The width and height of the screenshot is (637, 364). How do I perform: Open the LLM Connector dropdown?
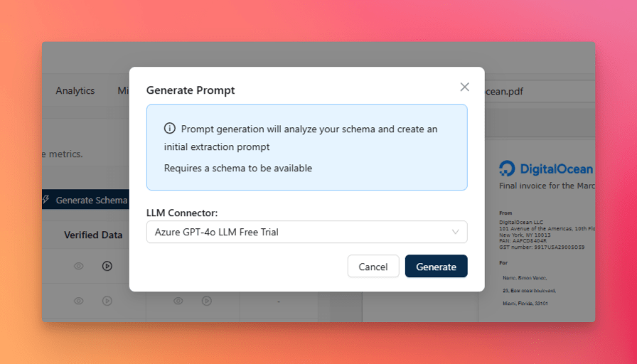306,232
